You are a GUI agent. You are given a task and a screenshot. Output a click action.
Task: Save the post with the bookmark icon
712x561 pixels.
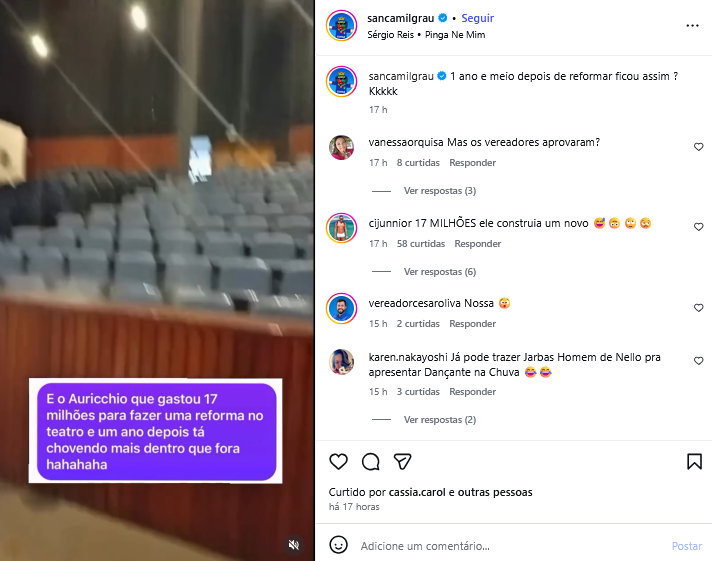pos(694,462)
